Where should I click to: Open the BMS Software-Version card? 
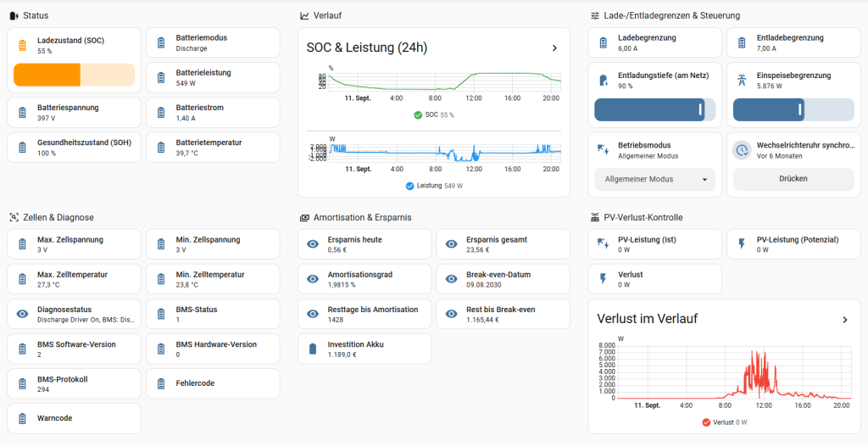pyautogui.click(x=75, y=349)
